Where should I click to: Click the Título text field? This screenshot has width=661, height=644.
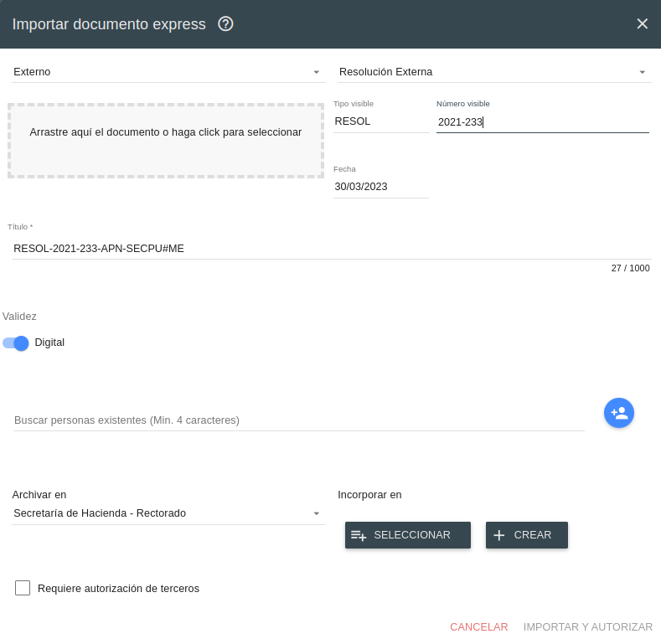pyautogui.click(x=332, y=249)
